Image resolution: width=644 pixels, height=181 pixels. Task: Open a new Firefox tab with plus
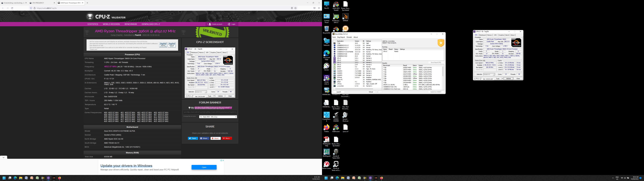pos(87,3)
